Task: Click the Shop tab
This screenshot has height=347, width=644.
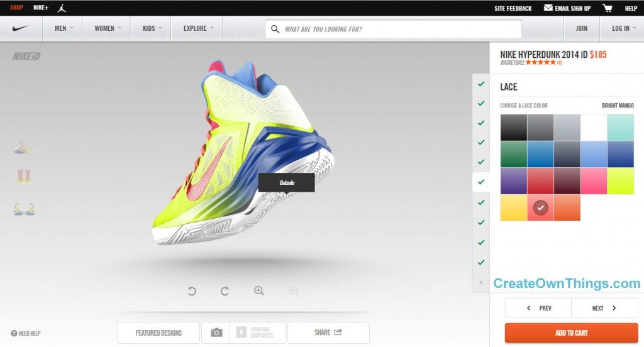Action: click(x=17, y=8)
